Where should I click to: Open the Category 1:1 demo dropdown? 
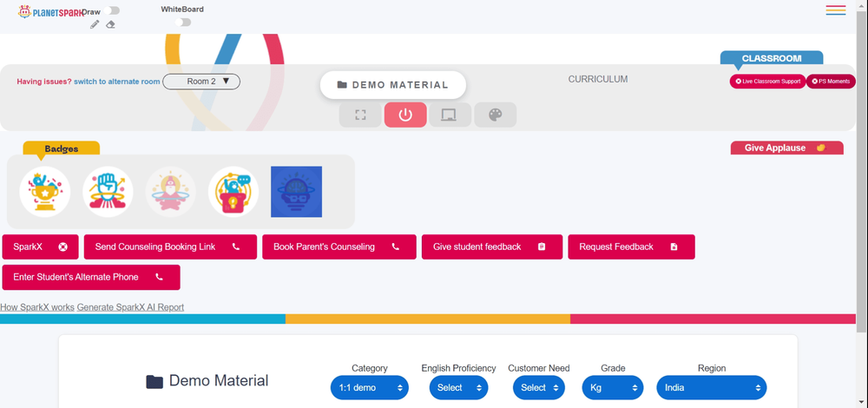369,387
